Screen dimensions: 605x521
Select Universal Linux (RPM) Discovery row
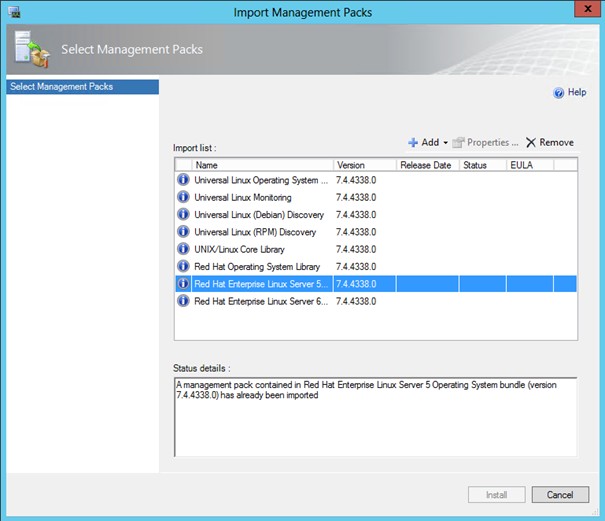376,232
